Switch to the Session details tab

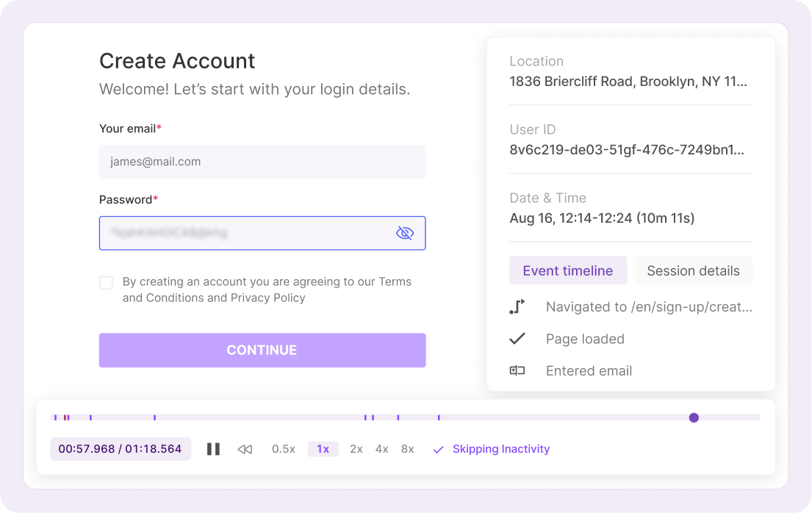tap(693, 270)
